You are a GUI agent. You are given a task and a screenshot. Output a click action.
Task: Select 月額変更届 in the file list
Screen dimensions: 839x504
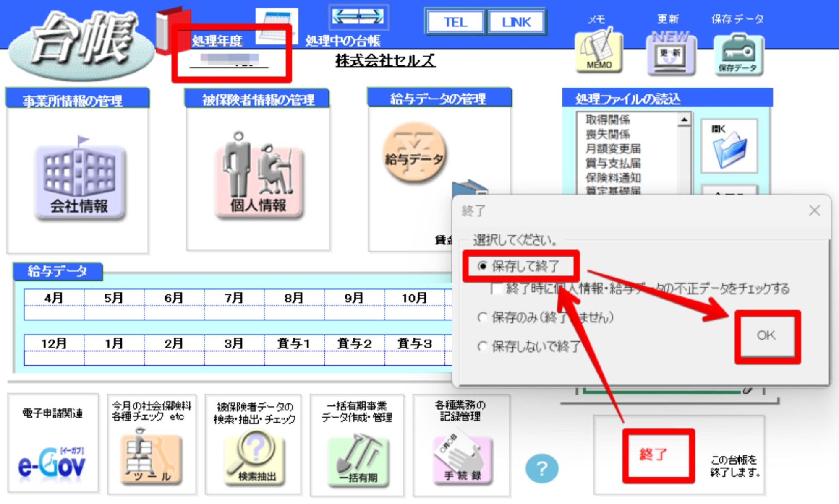(613, 148)
